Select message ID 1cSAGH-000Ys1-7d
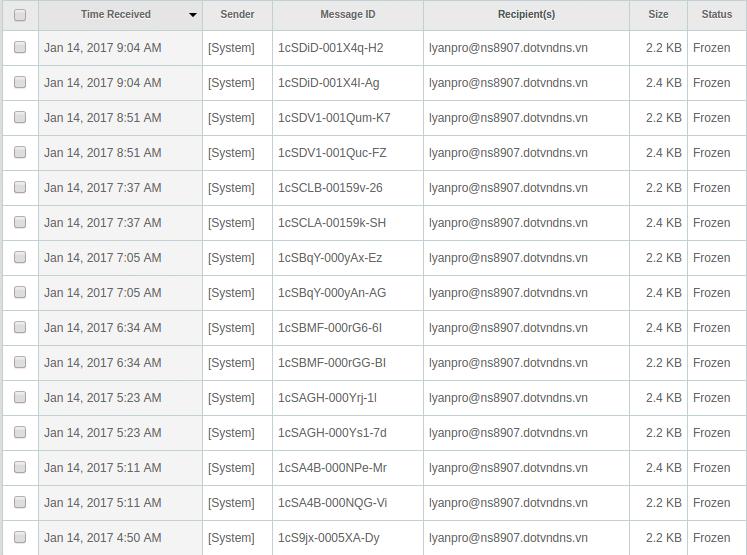 (x=332, y=433)
